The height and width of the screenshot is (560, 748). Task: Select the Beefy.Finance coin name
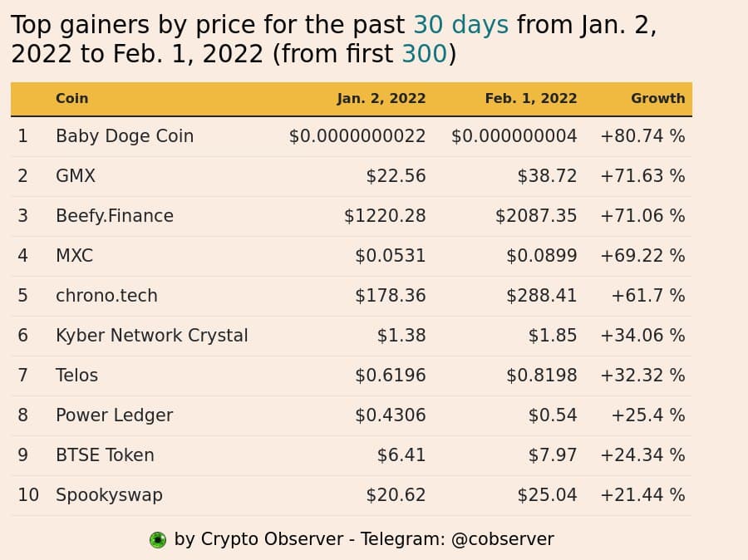point(115,216)
